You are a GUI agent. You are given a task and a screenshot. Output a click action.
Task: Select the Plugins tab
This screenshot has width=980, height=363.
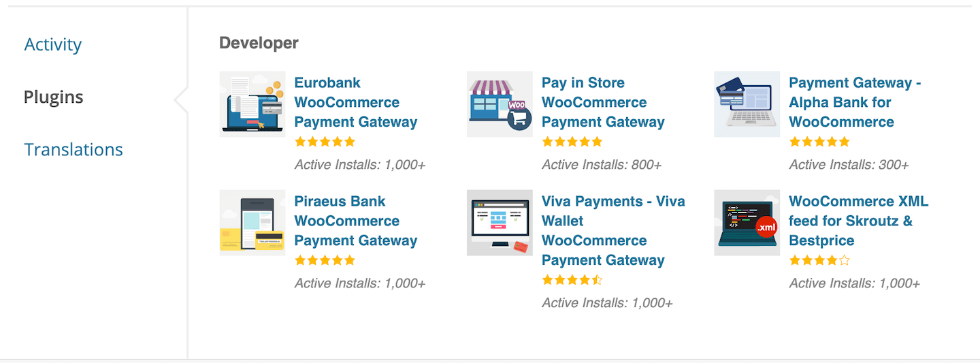pos(54,97)
